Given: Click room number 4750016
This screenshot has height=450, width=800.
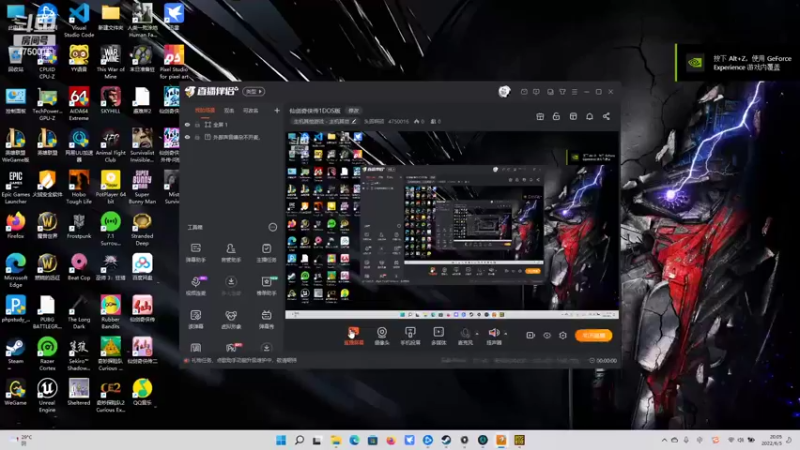Looking at the screenshot, I should [398, 121].
